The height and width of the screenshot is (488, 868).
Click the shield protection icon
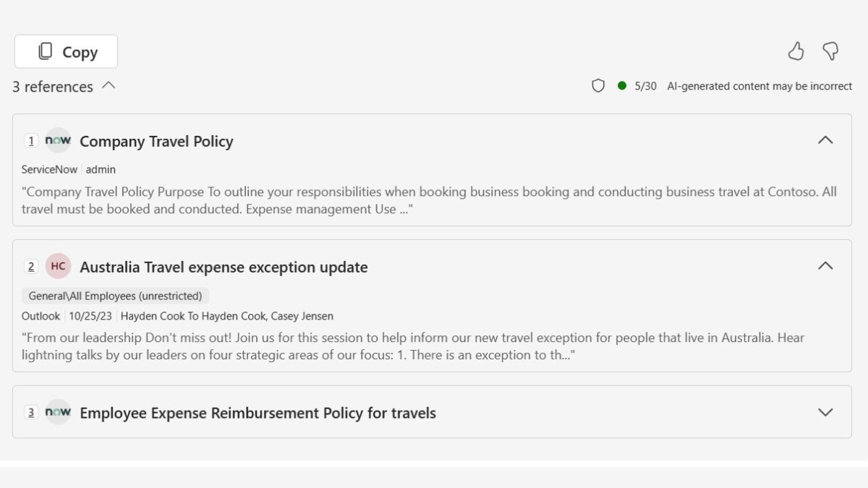(x=598, y=86)
